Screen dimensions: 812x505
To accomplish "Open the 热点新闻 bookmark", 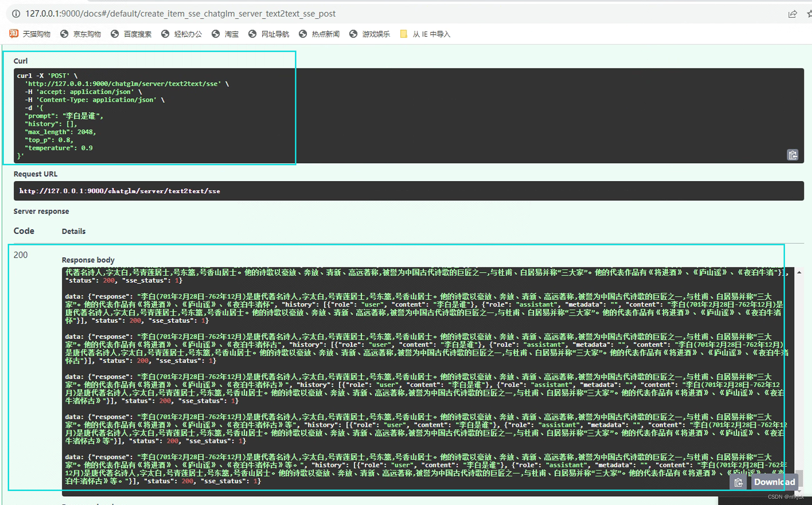I will pyautogui.click(x=319, y=34).
